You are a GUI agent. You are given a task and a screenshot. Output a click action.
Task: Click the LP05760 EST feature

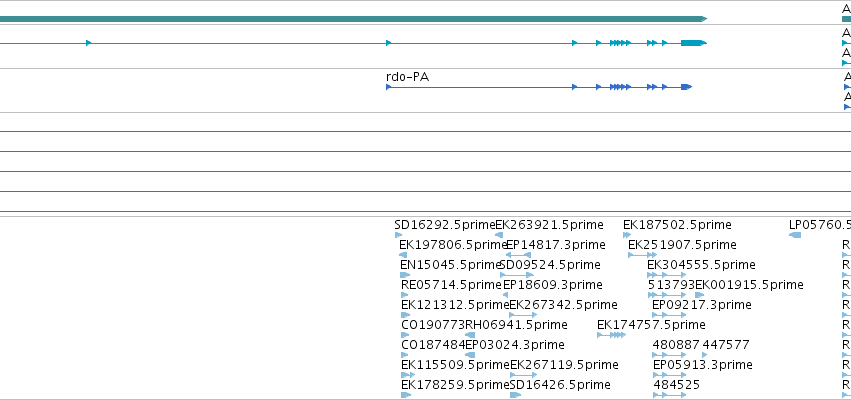[x=795, y=235]
